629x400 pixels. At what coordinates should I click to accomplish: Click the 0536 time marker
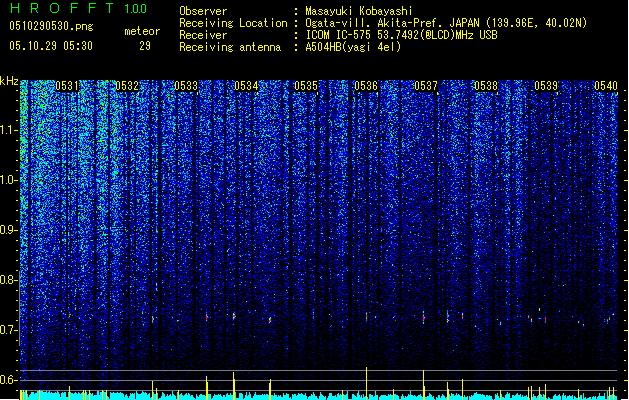[366, 86]
